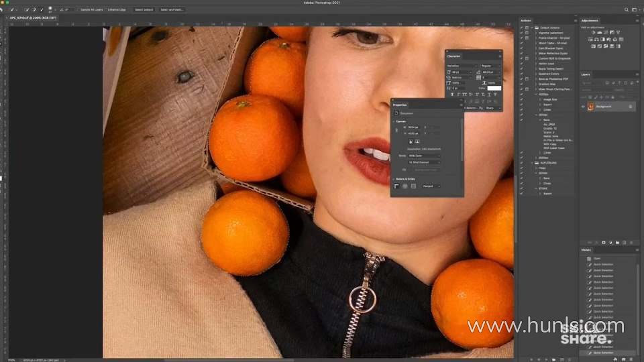The width and height of the screenshot is (644, 362).
Task: Select the Character panel tab
Action: (454, 56)
